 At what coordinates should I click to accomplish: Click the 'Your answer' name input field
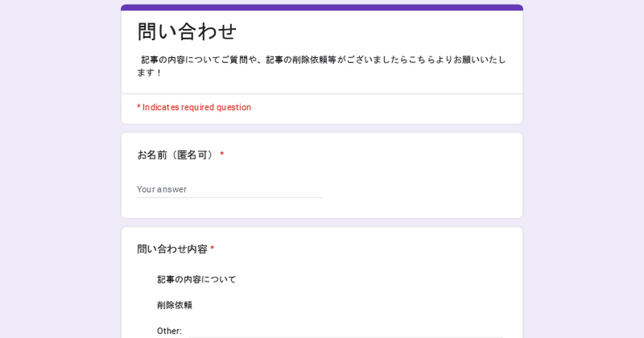[x=229, y=189]
